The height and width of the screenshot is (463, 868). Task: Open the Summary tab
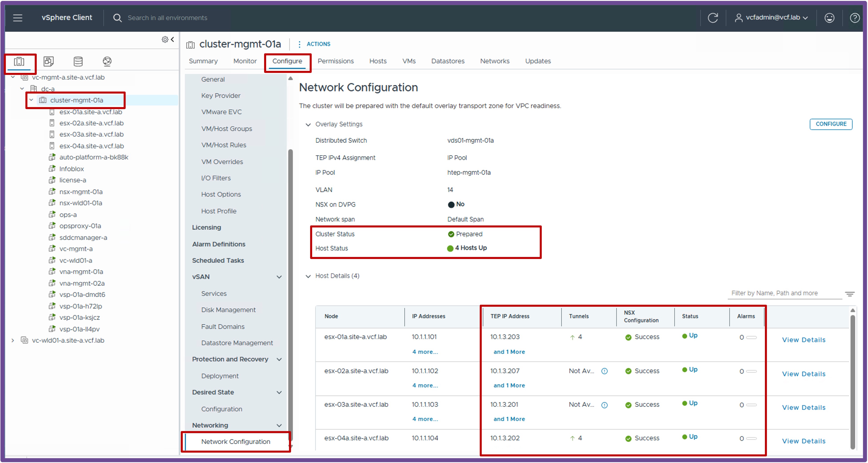203,61
